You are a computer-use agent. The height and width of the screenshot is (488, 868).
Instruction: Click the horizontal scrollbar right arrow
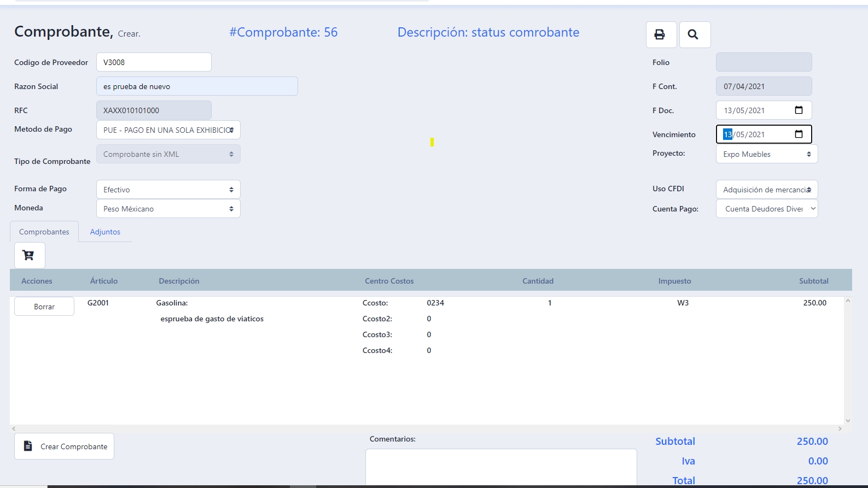pos(840,429)
